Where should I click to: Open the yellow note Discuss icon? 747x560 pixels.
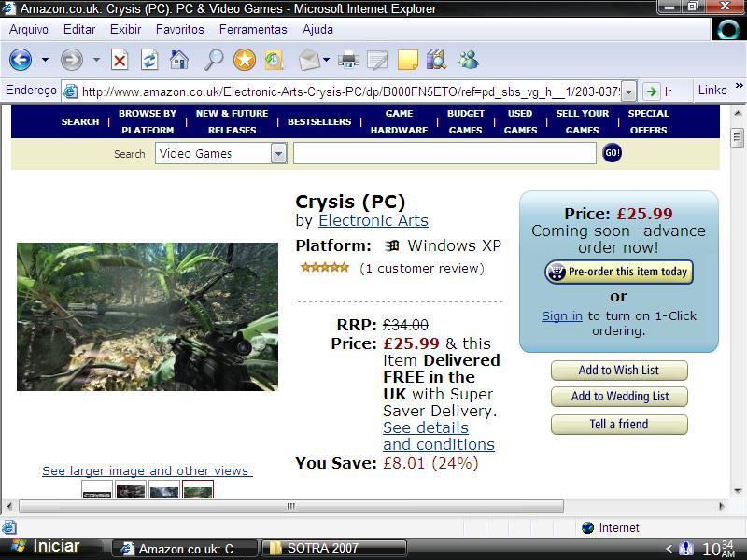coord(408,60)
